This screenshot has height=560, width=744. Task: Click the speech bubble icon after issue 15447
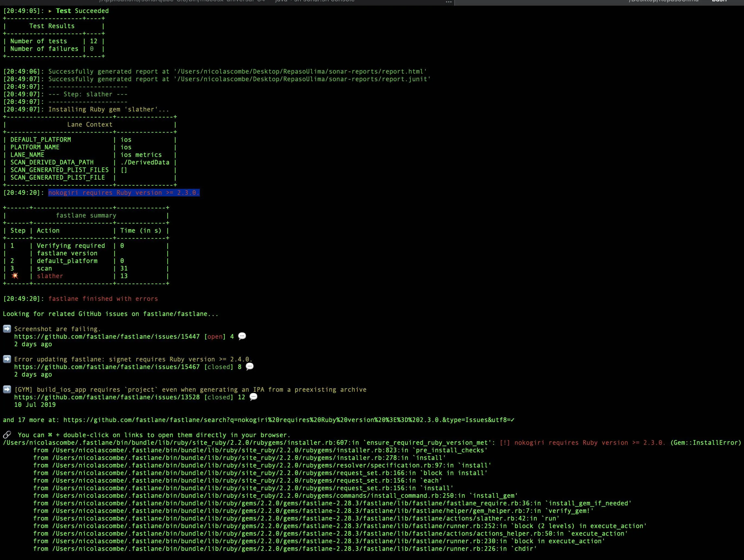point(242,336)
